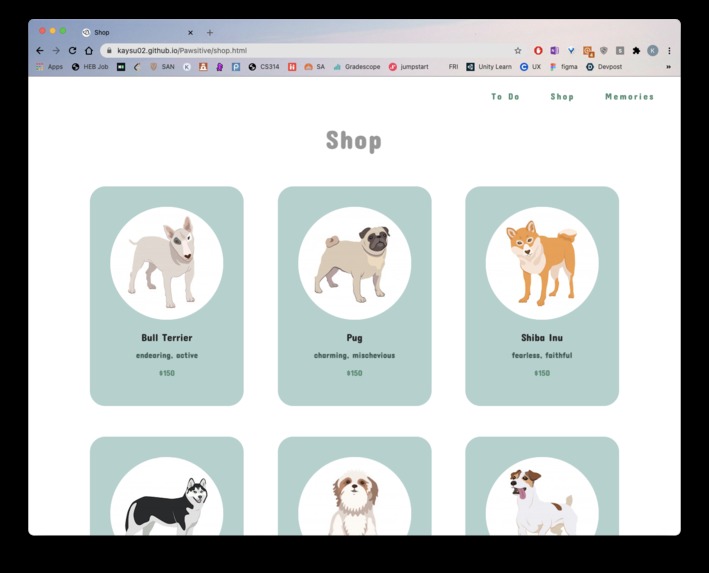Open the browser home page
Image resolution: width=709 pixels, height=573 pixels.
click(89, 51)
